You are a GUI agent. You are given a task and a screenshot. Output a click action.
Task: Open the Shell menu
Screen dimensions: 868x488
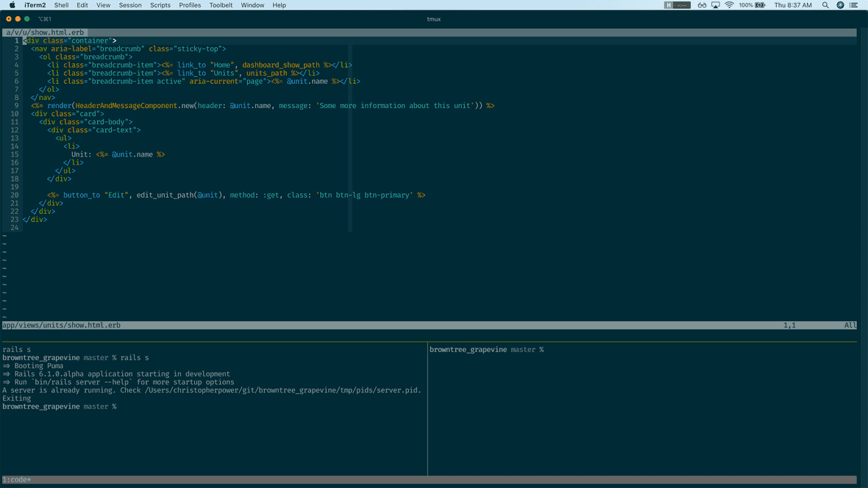pyautogui.click(x=61, y=5)
